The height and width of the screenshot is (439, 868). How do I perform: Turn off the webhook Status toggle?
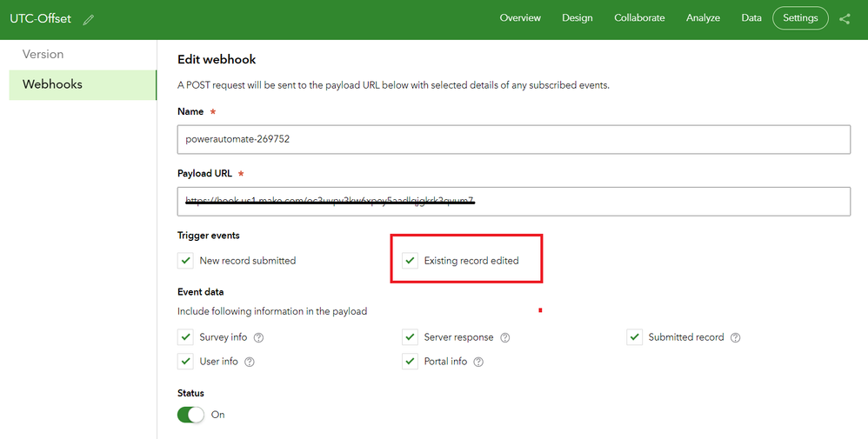tap(190, 415)
